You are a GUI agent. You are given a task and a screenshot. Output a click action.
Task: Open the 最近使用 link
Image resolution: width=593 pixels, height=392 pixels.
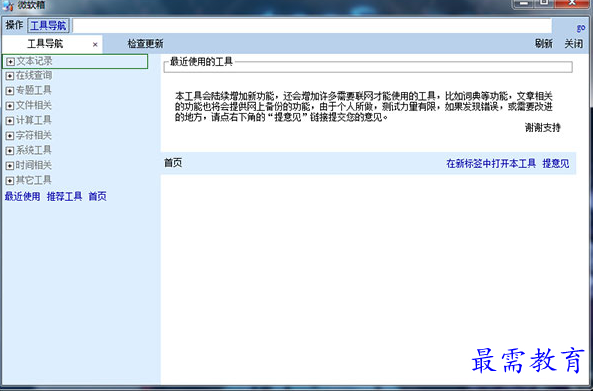point(22,196)
